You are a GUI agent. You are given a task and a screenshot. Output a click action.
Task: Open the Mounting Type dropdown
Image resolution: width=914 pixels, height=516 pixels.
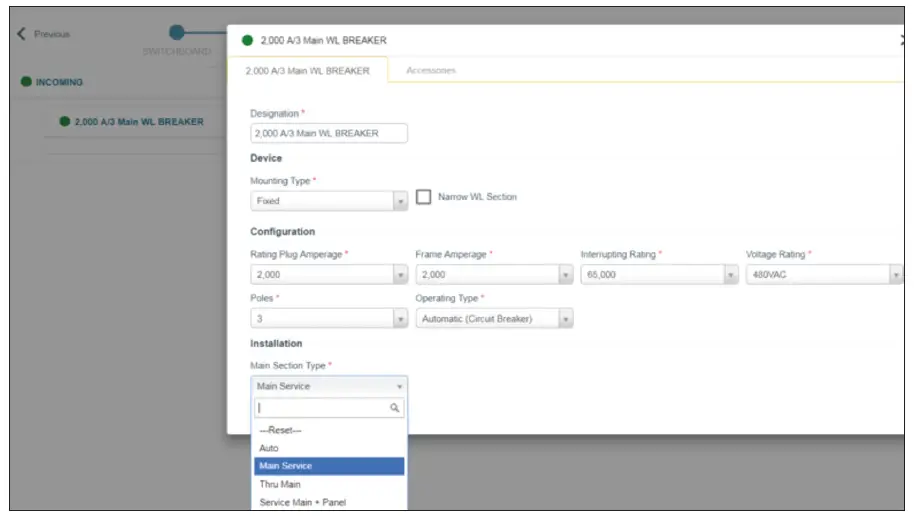coord(329,201)
